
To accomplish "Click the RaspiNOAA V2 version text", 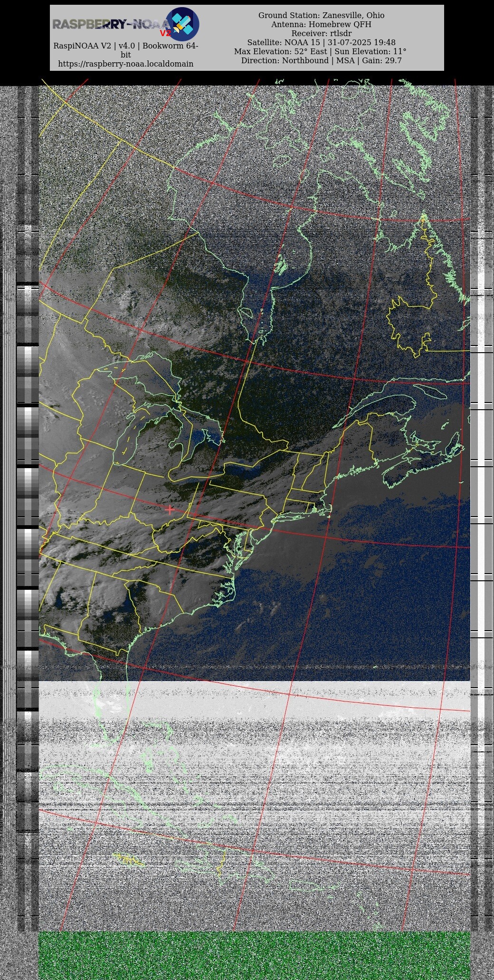I will pyautogui.click(x=125, y=46).
